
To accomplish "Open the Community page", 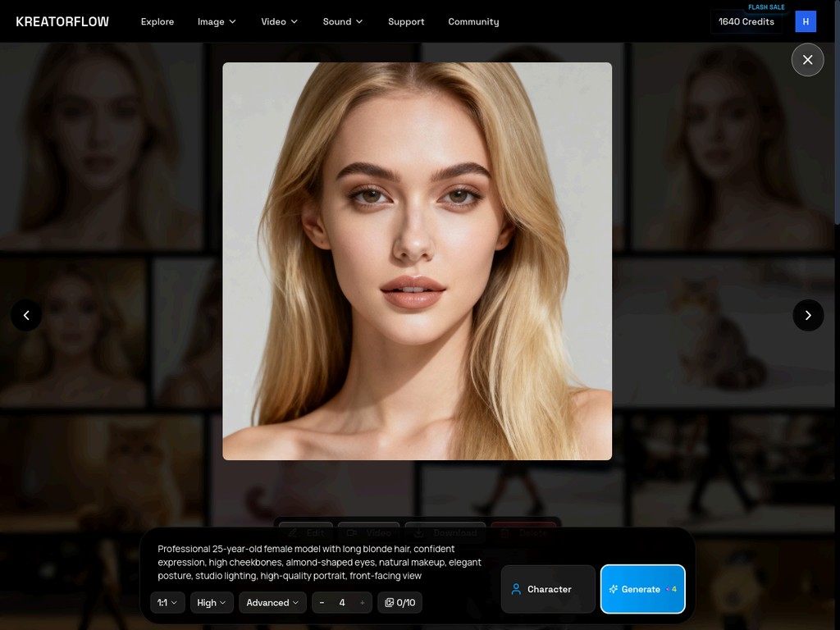I will pyautogui.click(x=473, y=21).
